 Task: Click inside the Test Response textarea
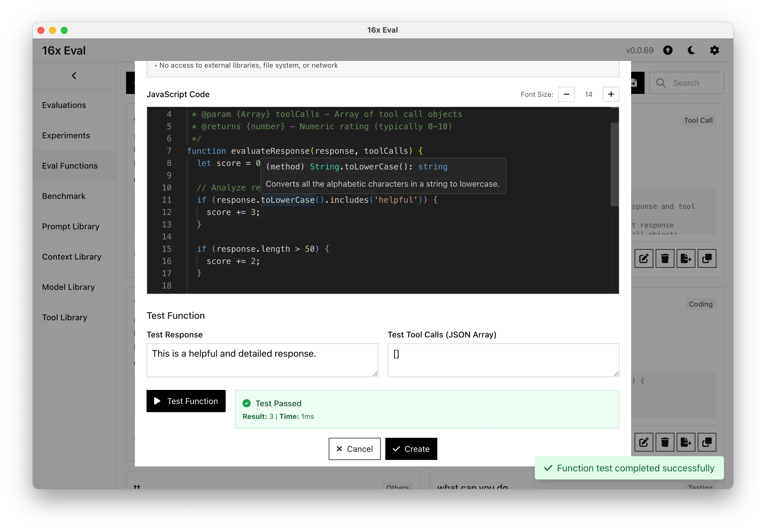pyautogui.click(x=262, y=360)
